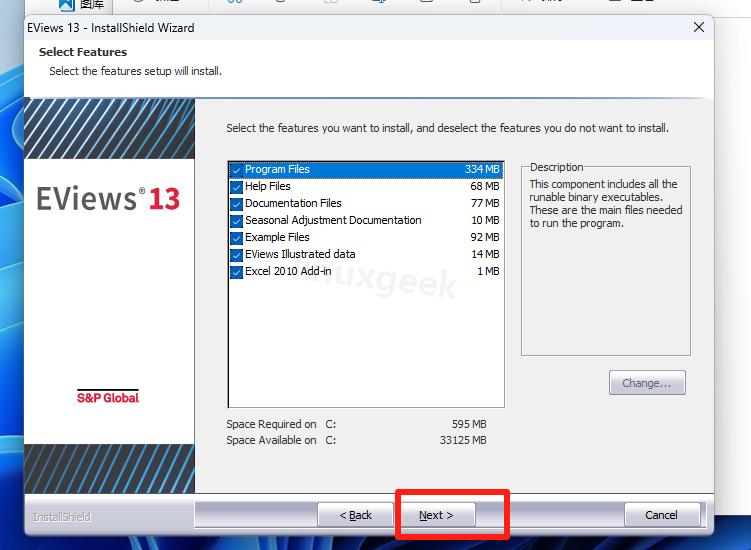Close the InstallShield Wizard window

tap(699, 27)
